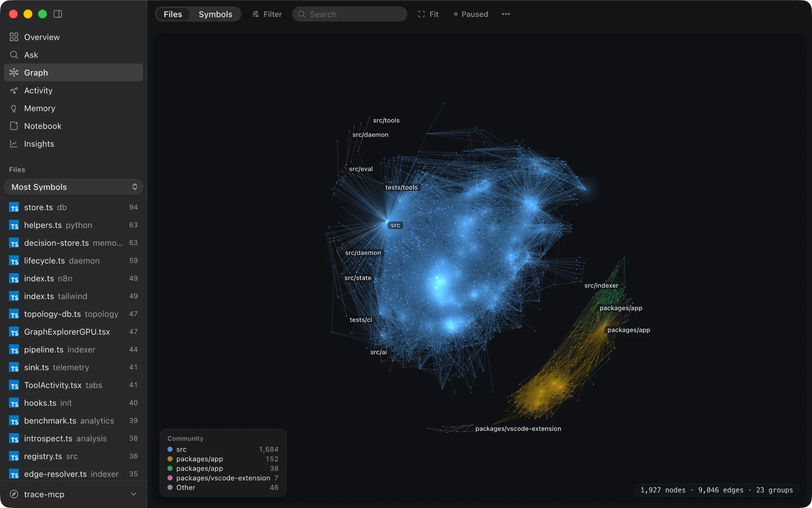Viewport: 812px width, 508px height.
Task: Select hooks.ts init in file list
Action: tap(73, 403)
